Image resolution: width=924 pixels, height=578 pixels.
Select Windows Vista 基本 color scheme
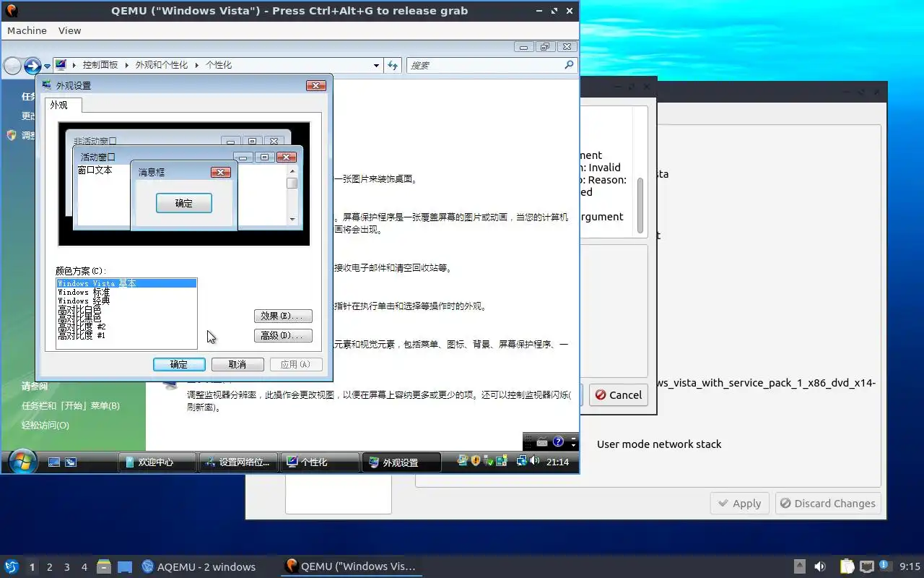[x=126, y=283]
